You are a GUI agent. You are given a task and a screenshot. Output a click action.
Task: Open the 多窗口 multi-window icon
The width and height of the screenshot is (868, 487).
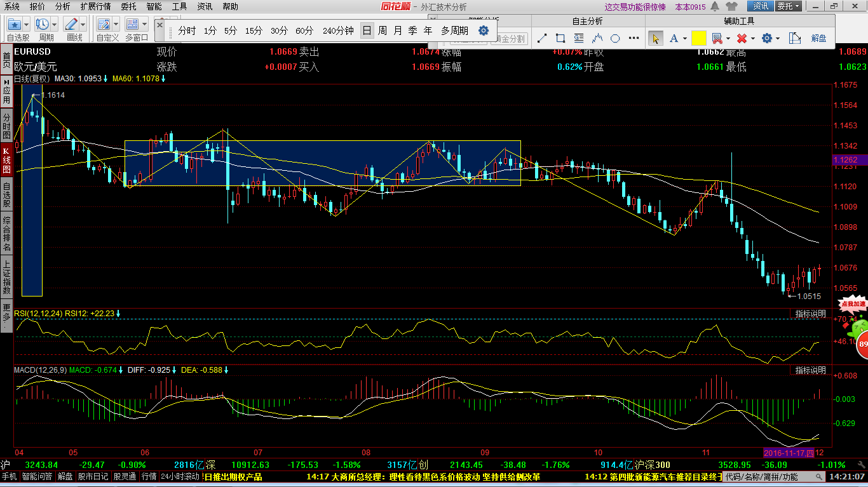pyautogui.click(x=132, y=24)
